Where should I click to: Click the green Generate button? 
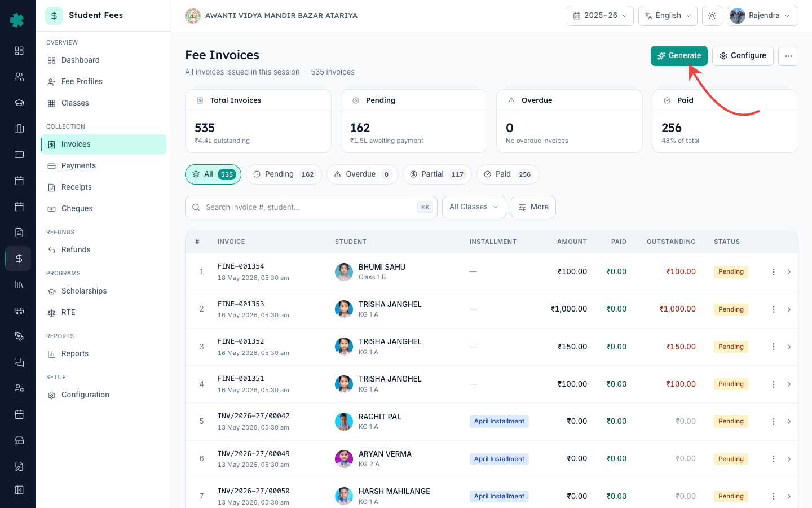pos(679,56)
